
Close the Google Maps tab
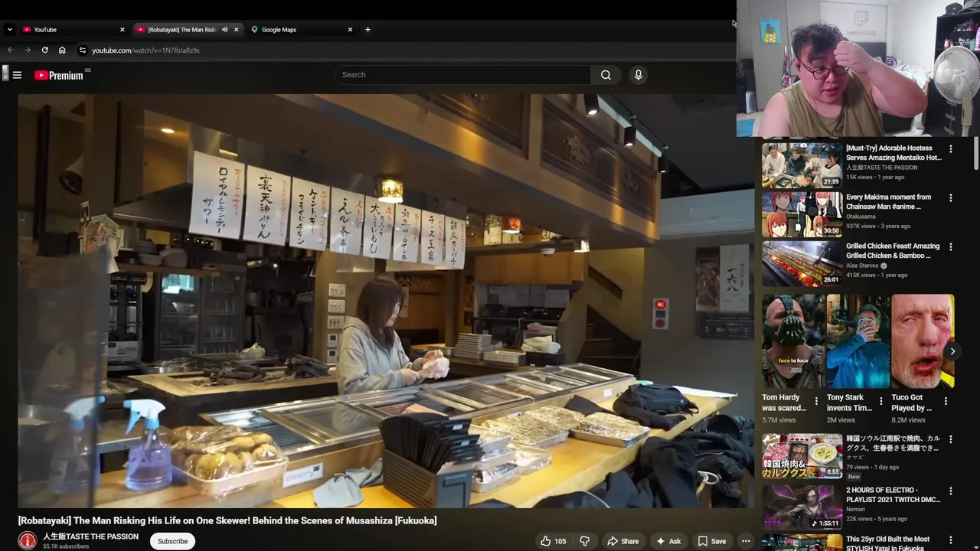350,30
